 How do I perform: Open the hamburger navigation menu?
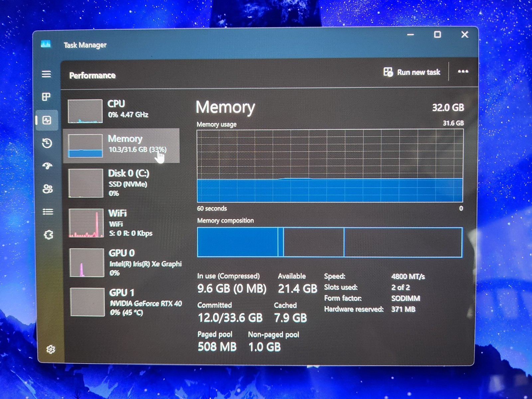tap(46, 74)
